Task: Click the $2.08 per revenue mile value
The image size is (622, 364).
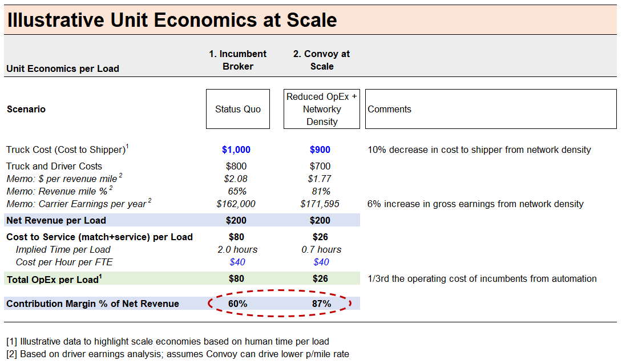Action: 236,179
